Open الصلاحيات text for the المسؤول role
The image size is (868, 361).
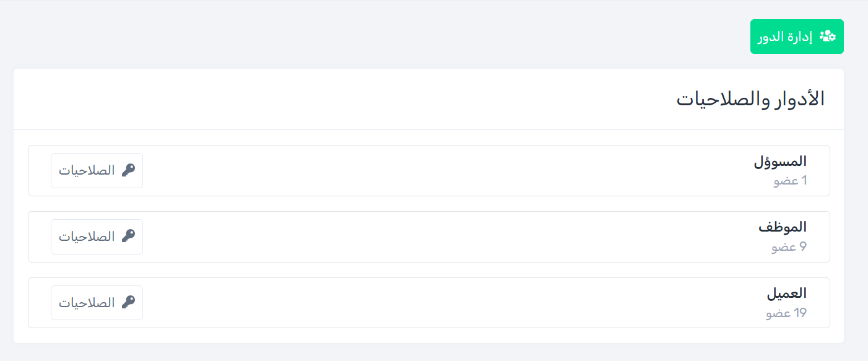(x=87, y=170)
